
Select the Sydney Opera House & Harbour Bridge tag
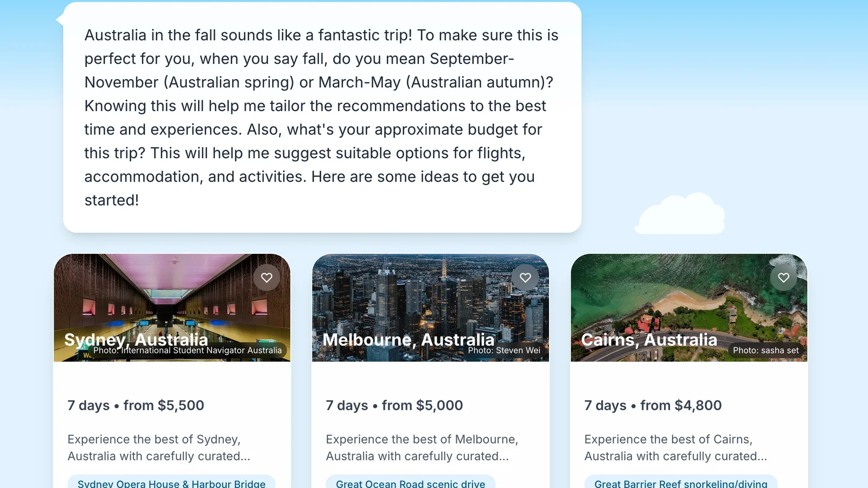[171, 483]
